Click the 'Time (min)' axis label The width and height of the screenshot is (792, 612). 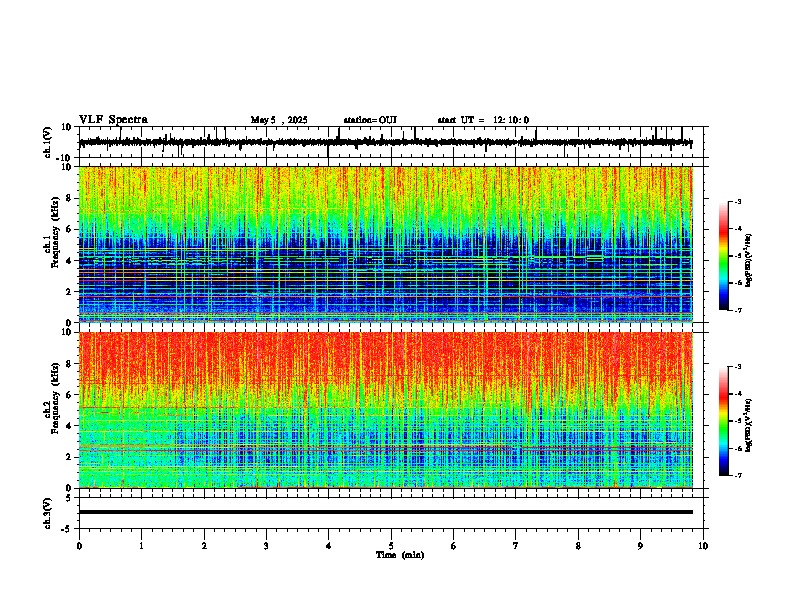(x=400, y=555)
